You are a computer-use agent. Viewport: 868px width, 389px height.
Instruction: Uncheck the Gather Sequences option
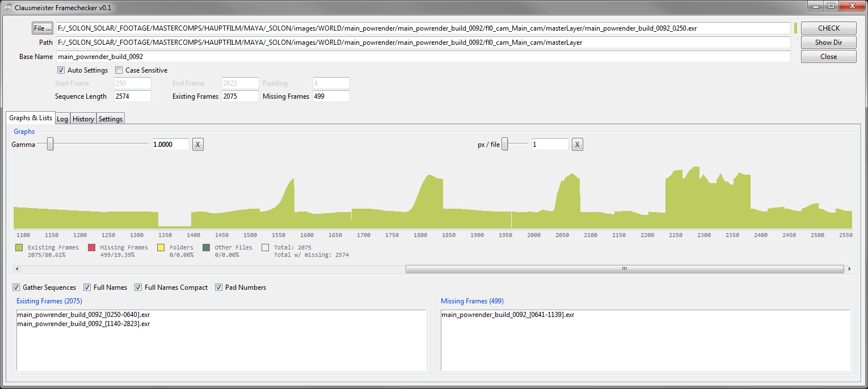coord(16,287)
